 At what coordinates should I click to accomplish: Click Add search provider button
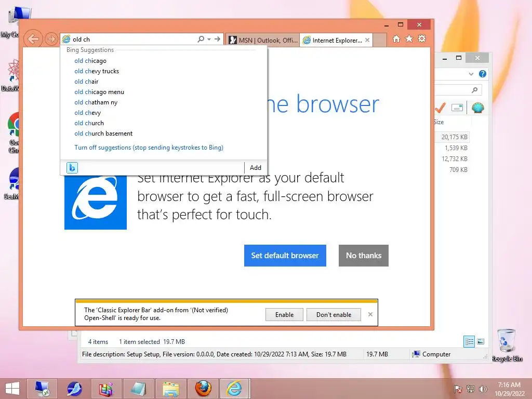(256, 168)
